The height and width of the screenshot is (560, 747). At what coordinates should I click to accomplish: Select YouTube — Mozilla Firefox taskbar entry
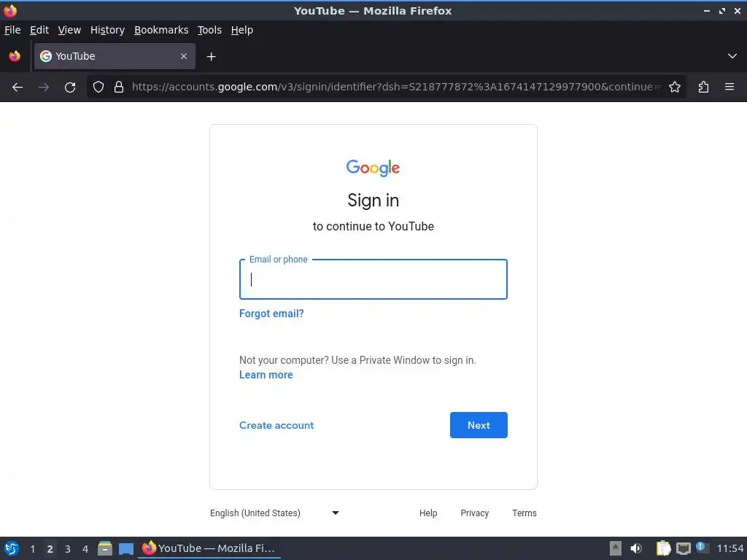[209, 548]
